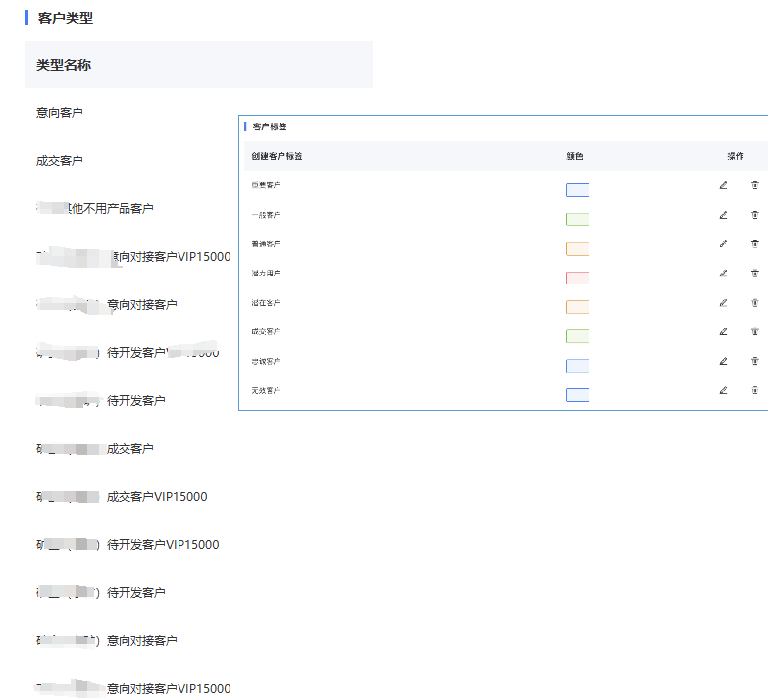Viewport: 768px width, 700px height.
Task: Delete the 潜力用户 tag row
Action: (754, 274)
